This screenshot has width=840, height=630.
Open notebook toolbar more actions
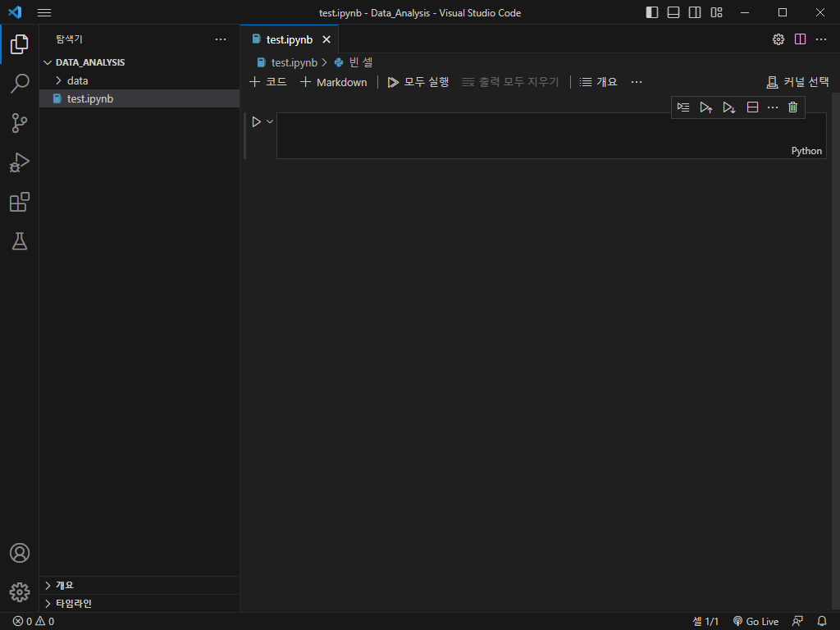[x=637, y=82]
